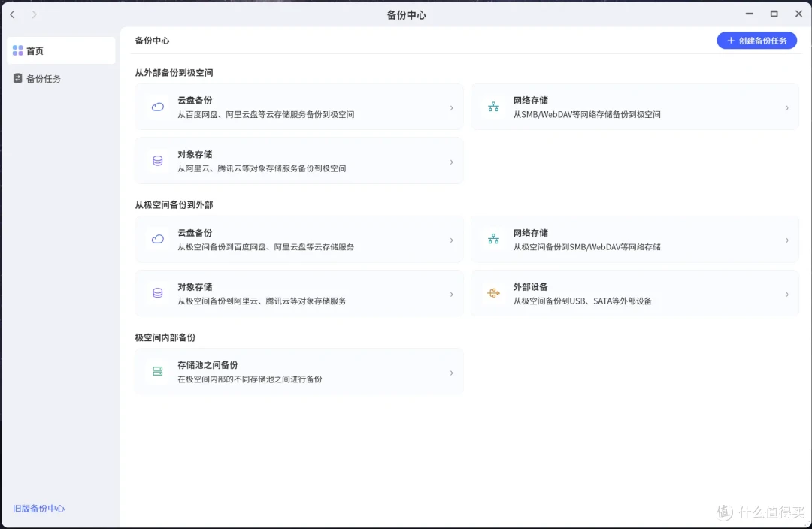The width and height of the screenshot is (812, 529).
Task: Select 备份任务 in the sidebar
Action: (61, 78)
